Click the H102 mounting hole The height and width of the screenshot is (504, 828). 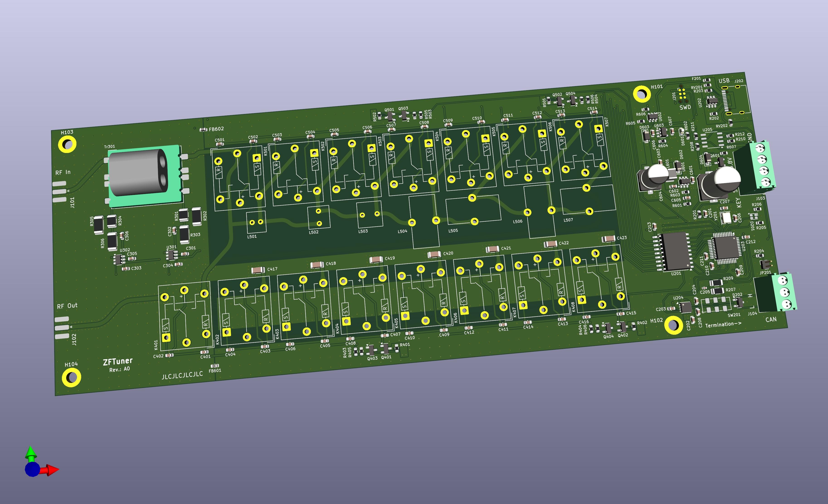click(673, 325)
